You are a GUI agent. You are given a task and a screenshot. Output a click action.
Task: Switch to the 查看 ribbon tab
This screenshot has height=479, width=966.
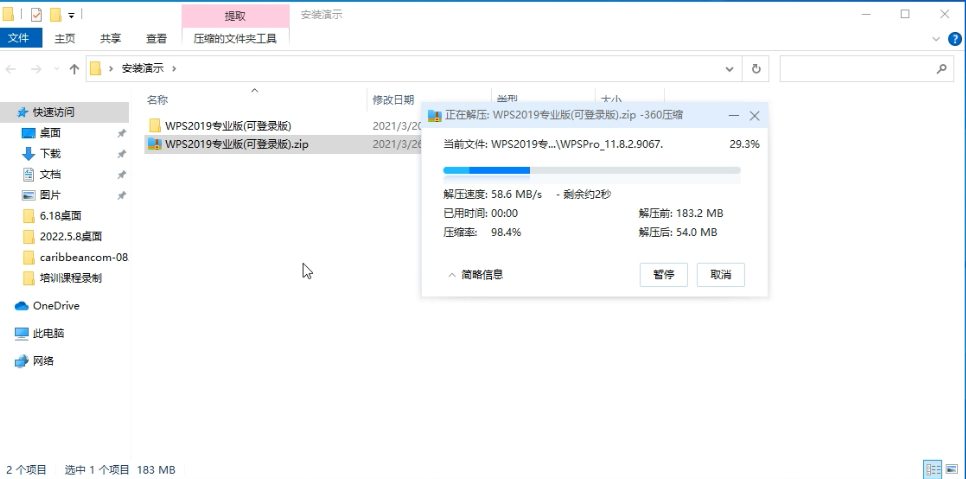click(156, 38)
